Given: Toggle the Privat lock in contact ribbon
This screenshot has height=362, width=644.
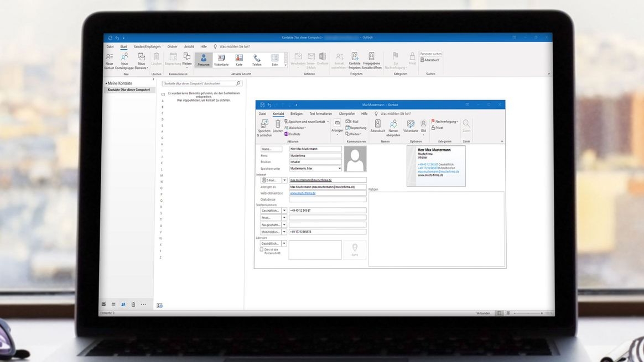Looking at the screenshot, I should click(437, 128).
